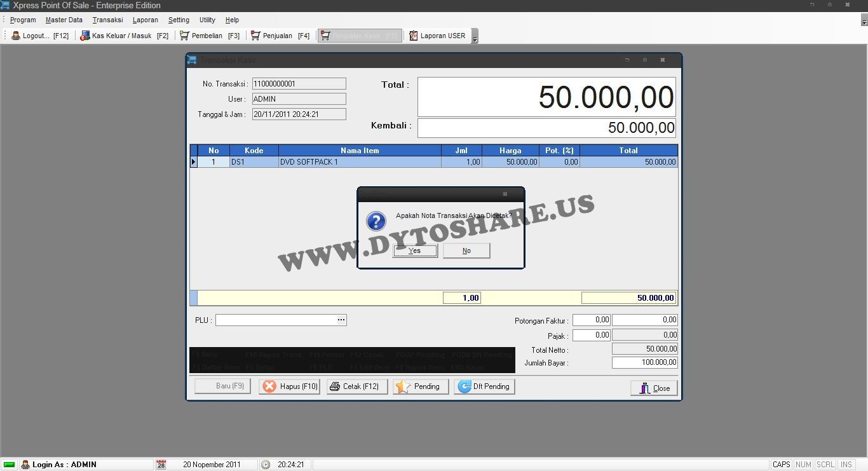This screenshot has width=868, height=471.
Task: Click the Total column header in the grid
Action: [x=628, y=151]
